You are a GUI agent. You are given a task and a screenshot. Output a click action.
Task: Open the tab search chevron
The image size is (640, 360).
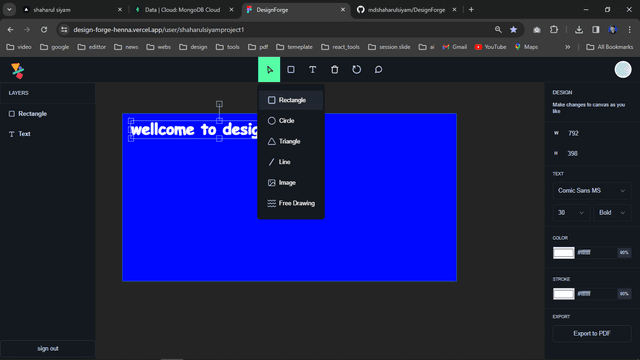(9, 10)
